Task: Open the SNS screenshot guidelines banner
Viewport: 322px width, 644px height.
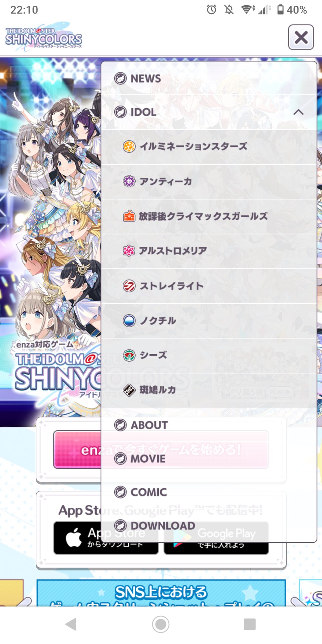Action: coord(161,593)
